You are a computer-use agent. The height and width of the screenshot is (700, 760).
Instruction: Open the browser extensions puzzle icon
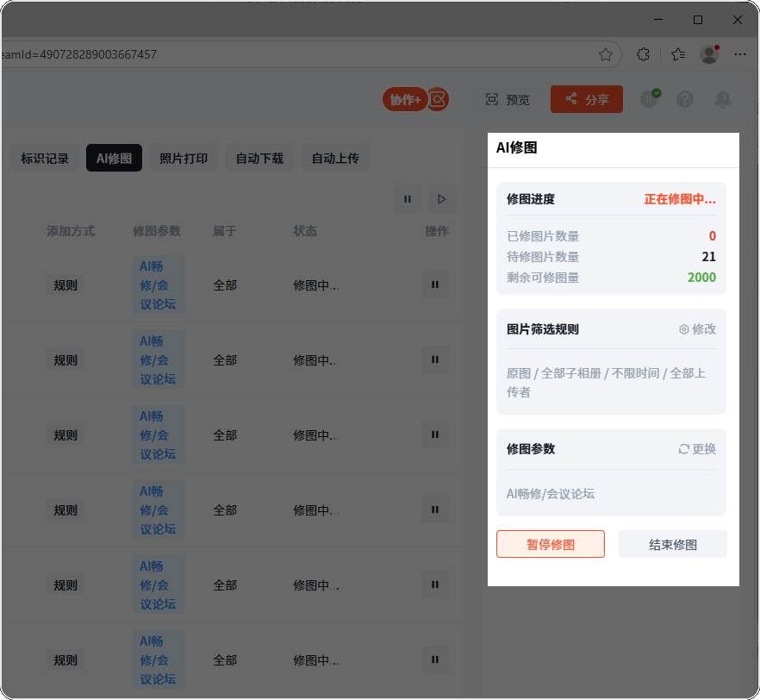click(x=643, y=54)
